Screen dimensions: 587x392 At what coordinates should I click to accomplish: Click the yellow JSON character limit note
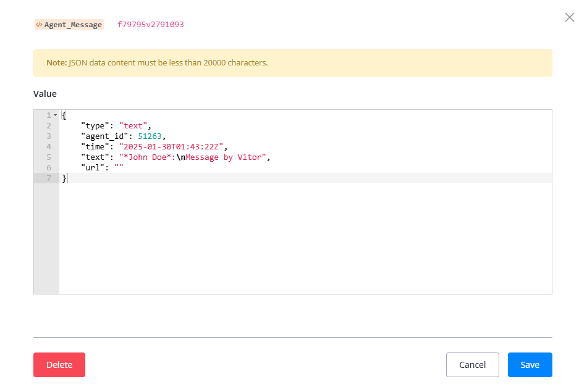coord(292,63)
